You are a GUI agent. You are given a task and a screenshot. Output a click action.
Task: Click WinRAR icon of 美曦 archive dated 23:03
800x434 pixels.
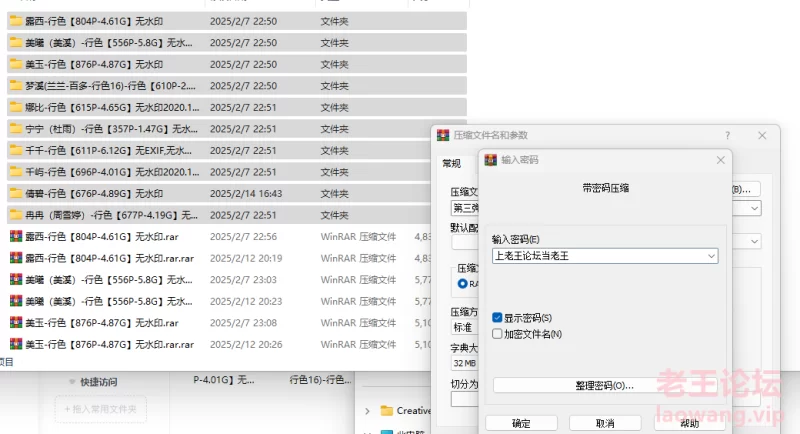pos(16,279)
